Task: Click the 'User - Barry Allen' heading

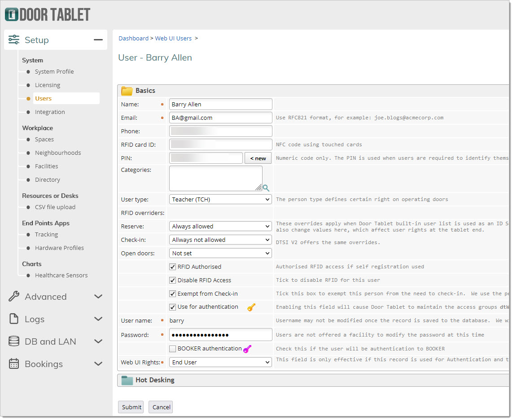Action: click(x=155, y=57)
